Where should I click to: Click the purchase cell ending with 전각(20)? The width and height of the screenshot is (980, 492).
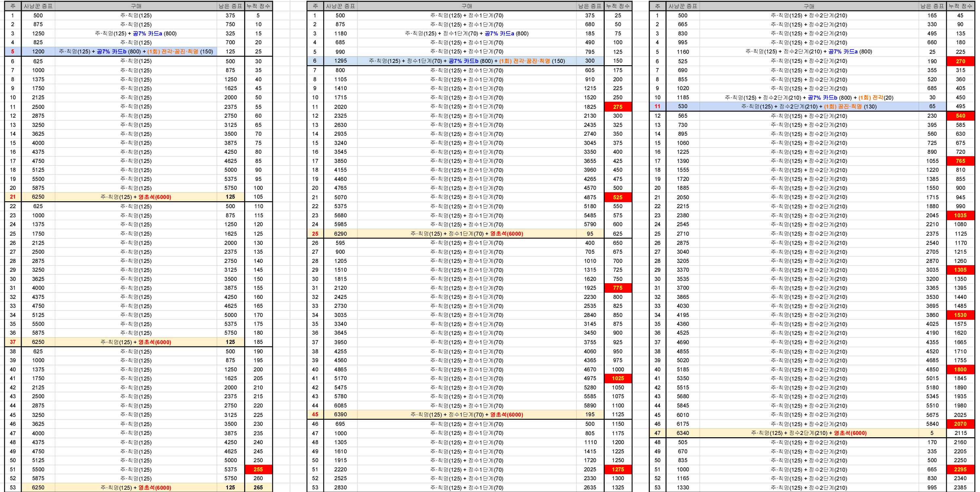pos(808,97)
